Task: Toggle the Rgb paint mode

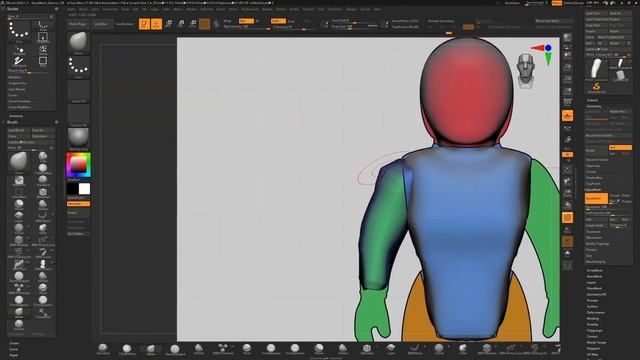Action: (246, 21)
